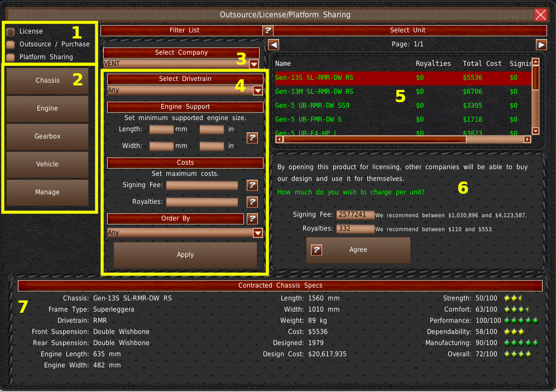Open help for the Royalties filter
Viewport: 556px width, 392px height.
click(x=252, y=202)
